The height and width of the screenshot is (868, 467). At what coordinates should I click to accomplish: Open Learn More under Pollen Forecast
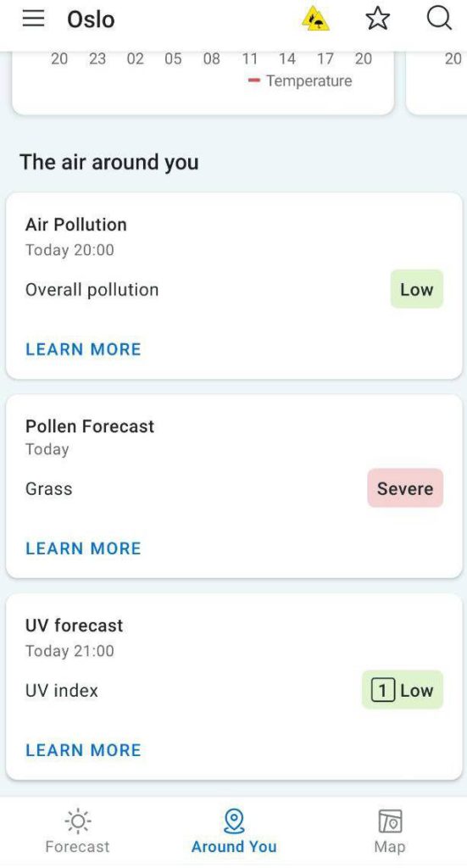click(x=83, y=548)
